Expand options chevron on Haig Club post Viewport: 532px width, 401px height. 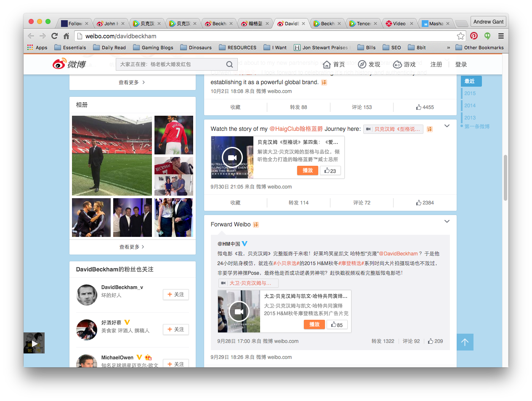coord(447,126)
